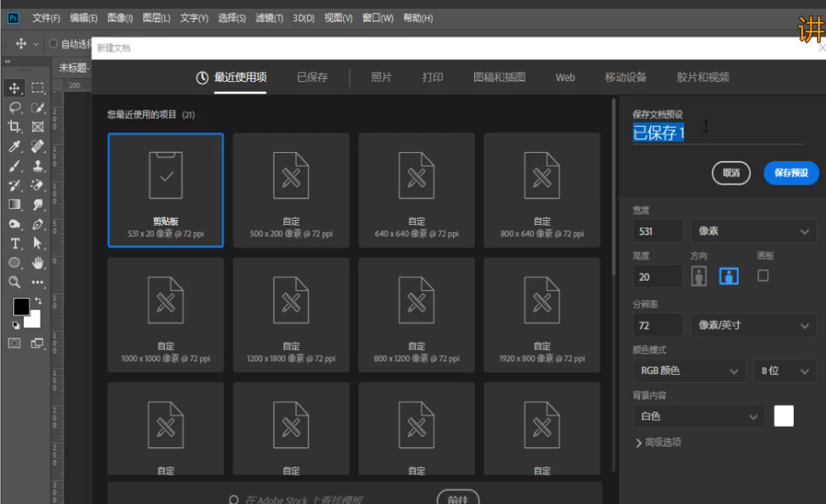Select the History Brush tool
Screen dimensions: 826x504
click(15, 185)
